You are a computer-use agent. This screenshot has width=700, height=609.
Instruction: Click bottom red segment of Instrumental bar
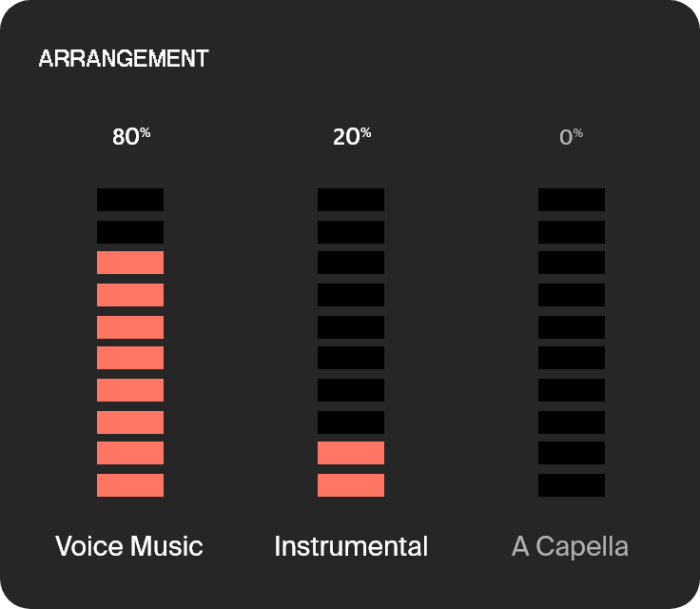[x=351, y=485]
